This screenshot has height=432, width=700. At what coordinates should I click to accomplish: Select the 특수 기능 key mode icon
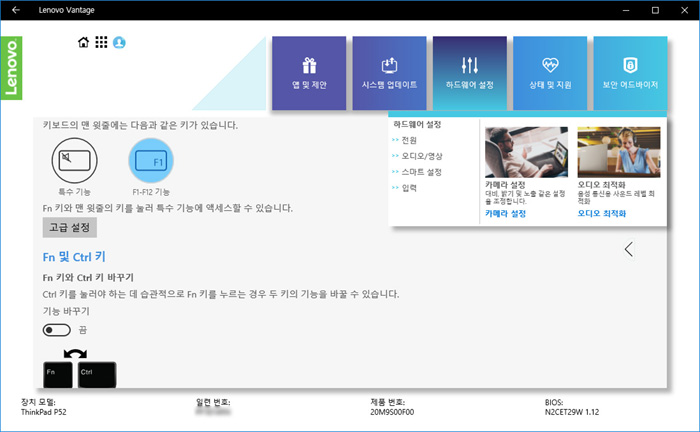point(75,161)
